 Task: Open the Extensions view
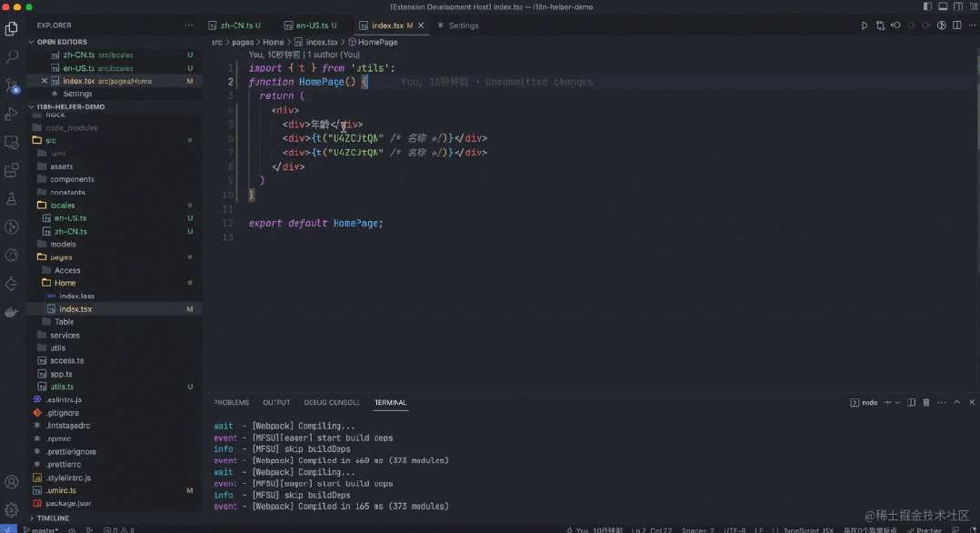click(x=11, y=171)
